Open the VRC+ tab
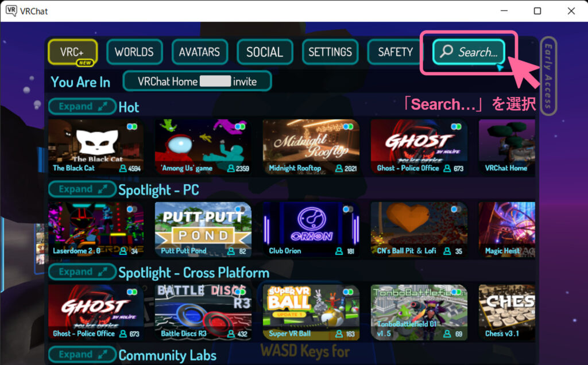 point(73,52)
